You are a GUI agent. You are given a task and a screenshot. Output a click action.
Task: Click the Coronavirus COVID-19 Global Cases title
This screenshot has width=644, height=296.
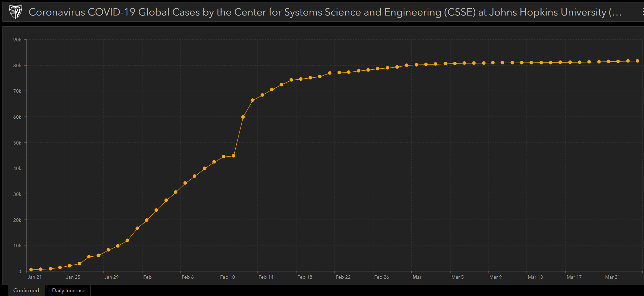coord(325,12)
